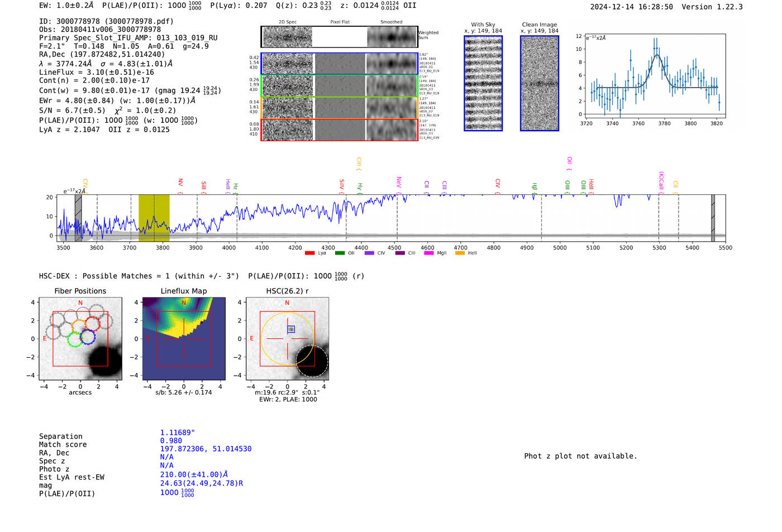Click the red-bordered 2D spectrum row
Viewport: 782px width, 532px height.
click(x=339, y=130)
